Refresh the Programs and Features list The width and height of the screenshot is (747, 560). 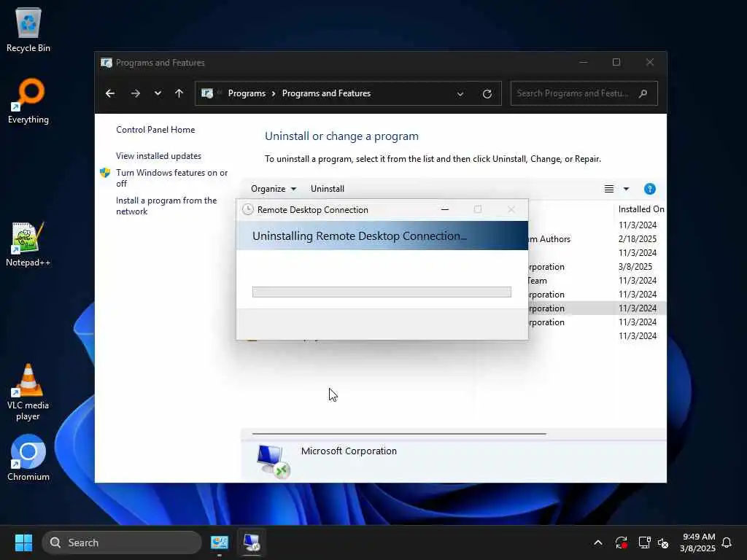coord(487,94)
